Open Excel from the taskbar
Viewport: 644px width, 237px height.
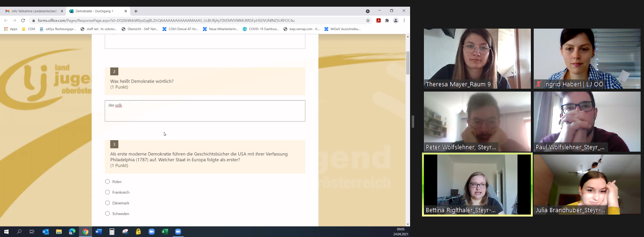pyautogui.click(x=165, y=232)
